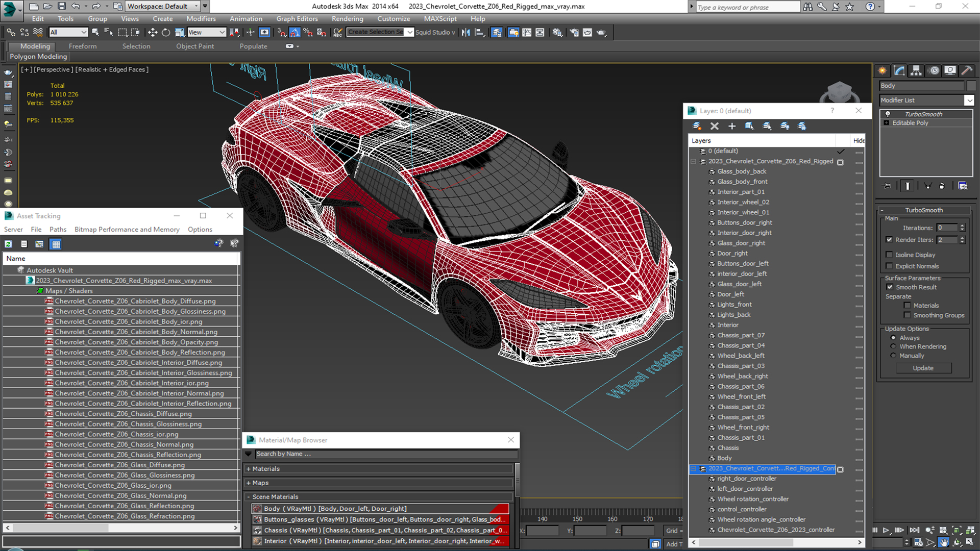Click the Iterations spinner up arrow

tap(962, 226)
